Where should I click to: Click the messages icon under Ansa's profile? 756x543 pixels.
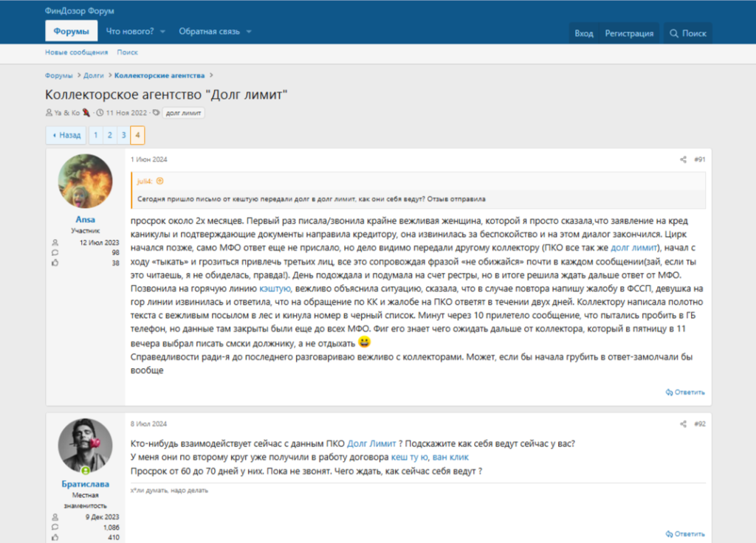pos(55,252)
